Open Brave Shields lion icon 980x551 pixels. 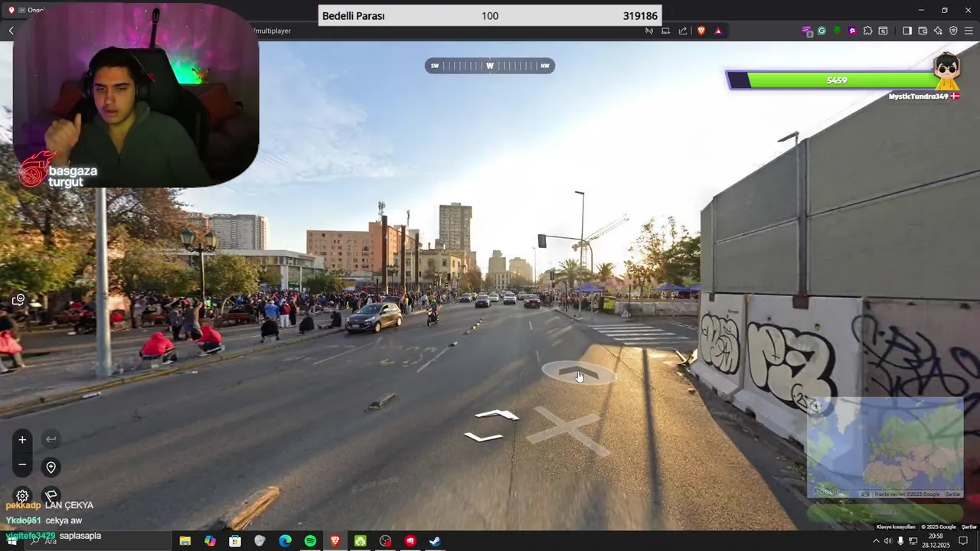701,31
